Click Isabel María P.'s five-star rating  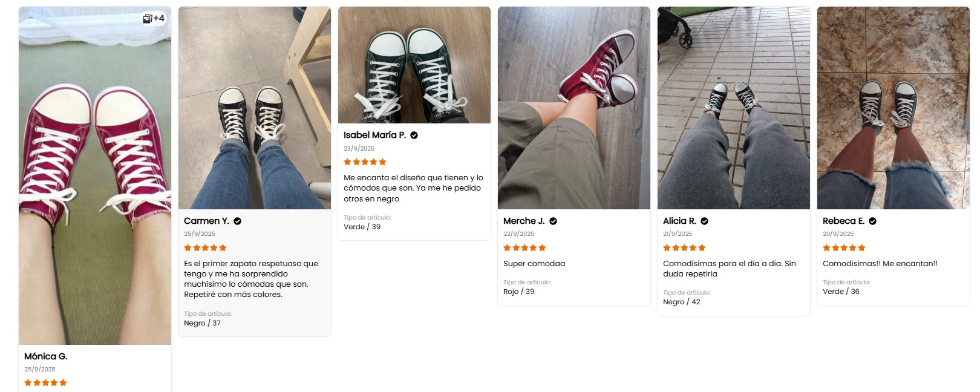365,162
